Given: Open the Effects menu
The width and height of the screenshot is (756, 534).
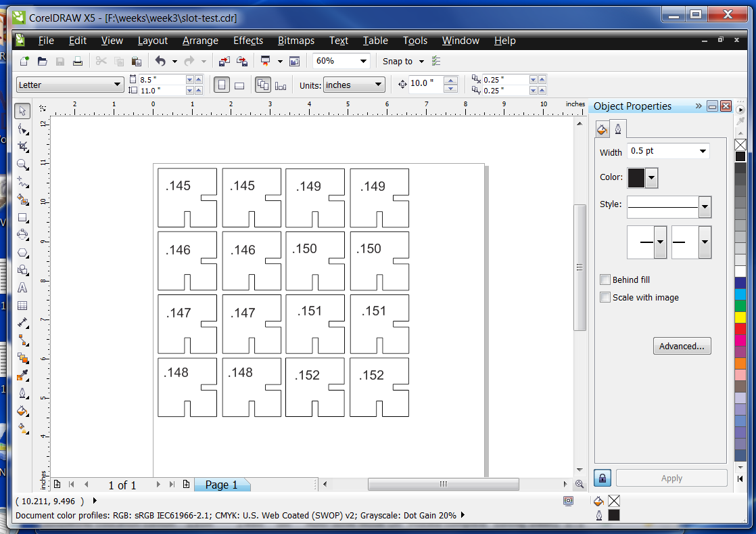Looking at the screenshot, I should coord(248,41).
